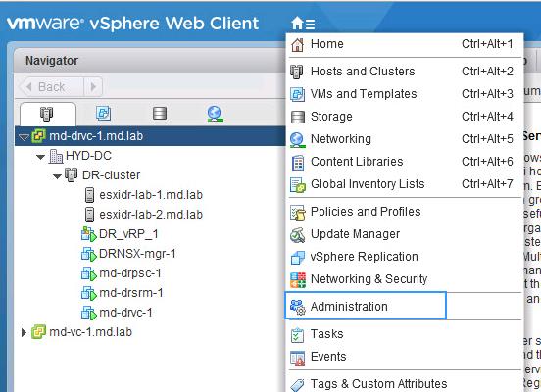Screen dimensions: 541x392
Task: Click the VMs and Templates menu icon
Action: [x=297, y=94]
